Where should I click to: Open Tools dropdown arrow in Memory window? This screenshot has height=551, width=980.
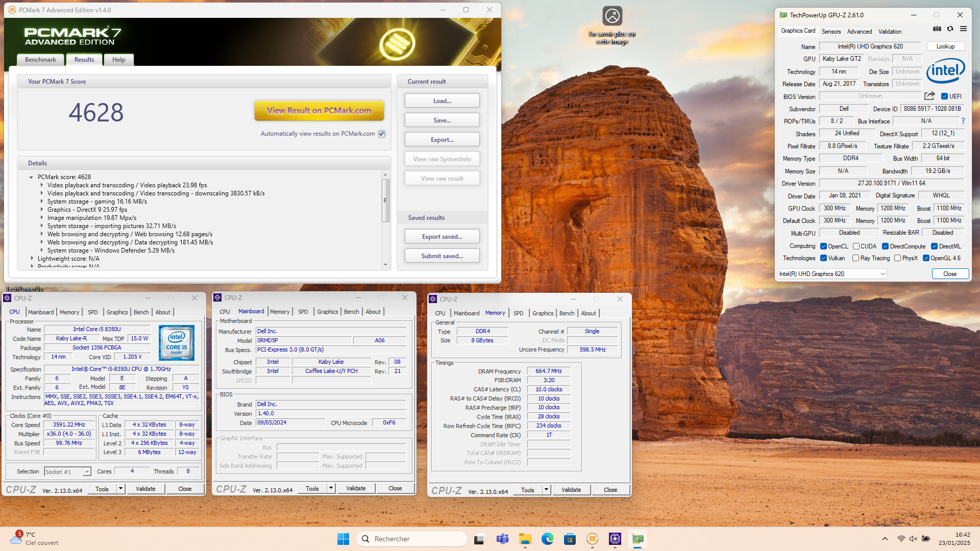pyautogui.click(x=547, y=490)
